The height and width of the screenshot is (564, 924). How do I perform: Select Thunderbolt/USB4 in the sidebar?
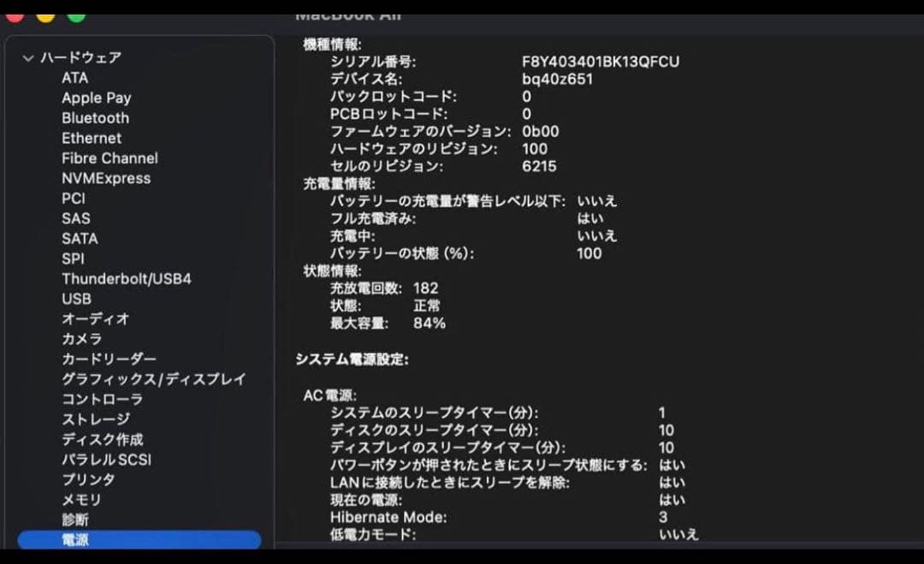pos(126,278)
